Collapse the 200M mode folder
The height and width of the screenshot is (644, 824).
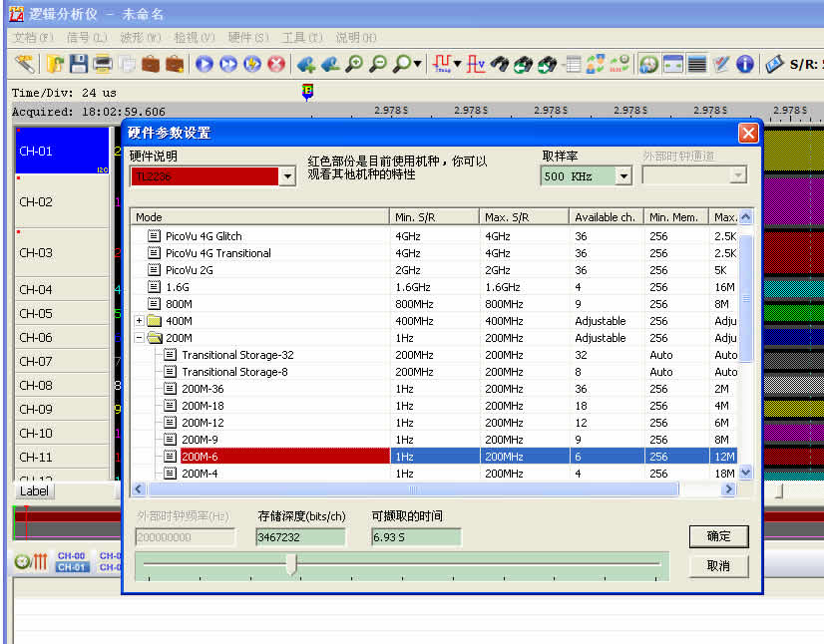140,338
